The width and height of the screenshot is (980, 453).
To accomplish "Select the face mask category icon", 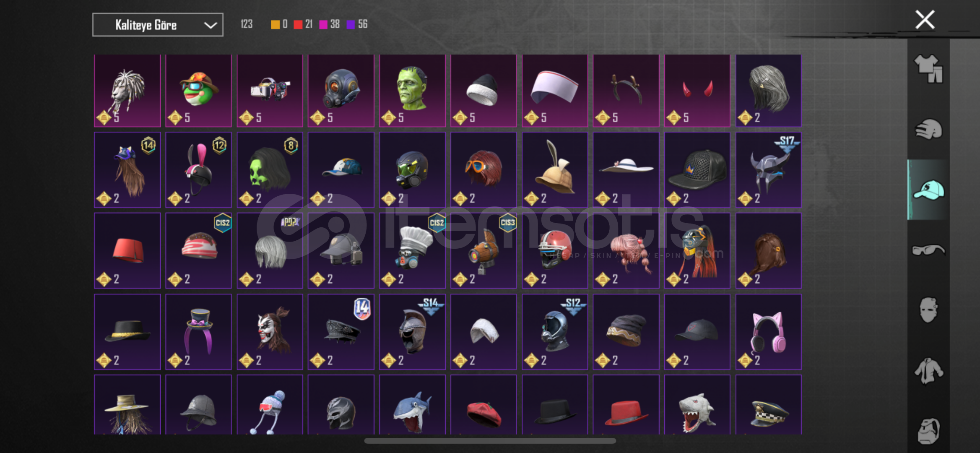I will coord(928,310).
